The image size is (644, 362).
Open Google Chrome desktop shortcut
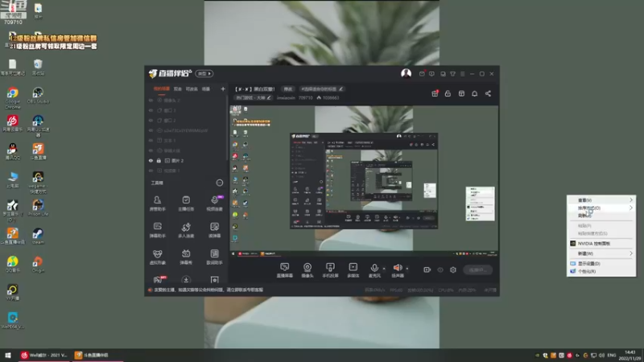click(13, 97)
